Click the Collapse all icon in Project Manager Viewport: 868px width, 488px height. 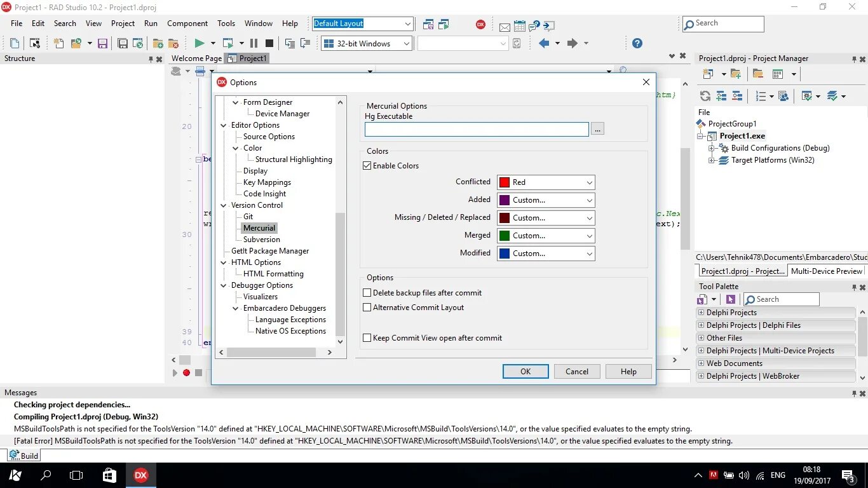pos(737,96)
